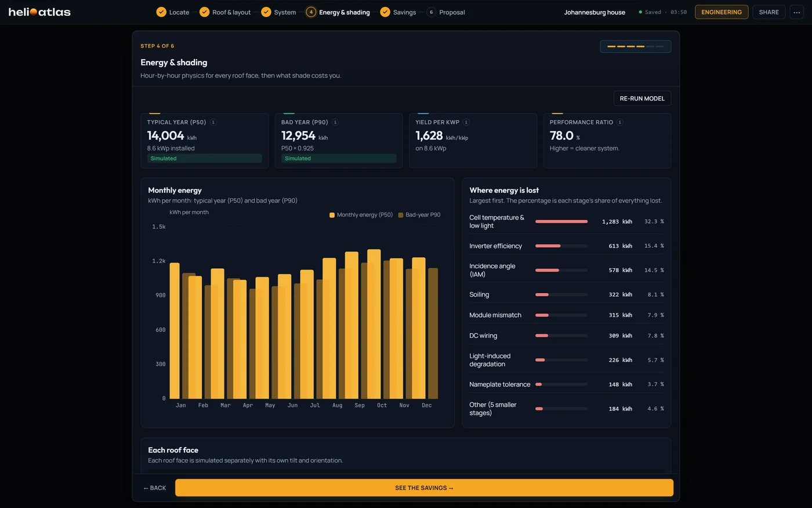Open the more options ellipsis menu
812x508 pixels.
click(x=796, y=12)
